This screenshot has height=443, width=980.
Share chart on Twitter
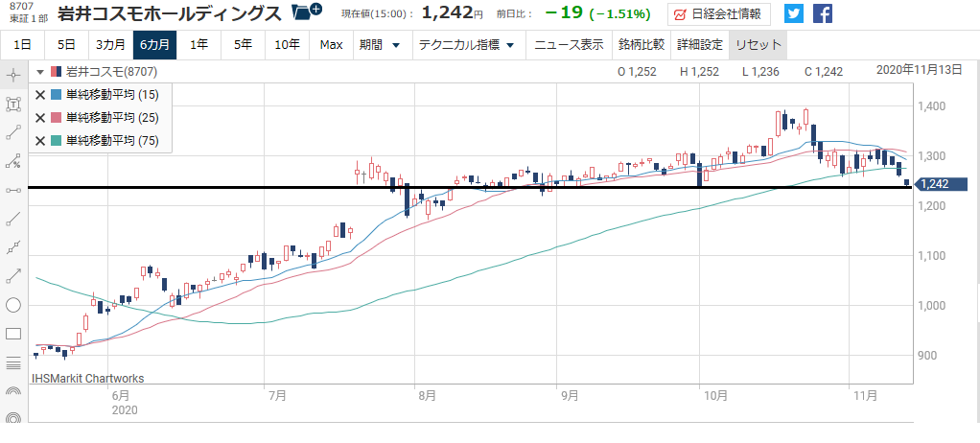pos(794,13)
